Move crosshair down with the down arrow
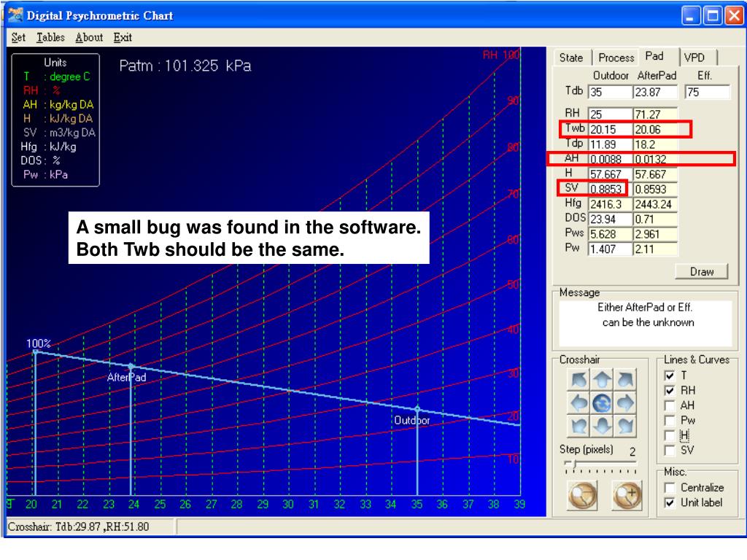This screenshot has height=560, width=747. (x=602, y=426)
